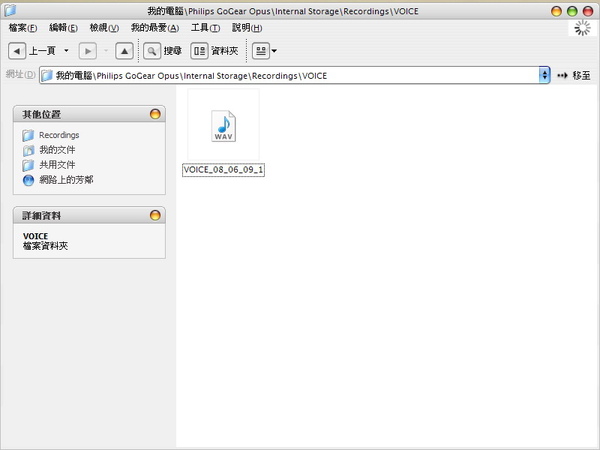Open Network Neighborhood (網路上的芳鄰) link
Viewport: 600px width, 450px height.
point(66,180)
